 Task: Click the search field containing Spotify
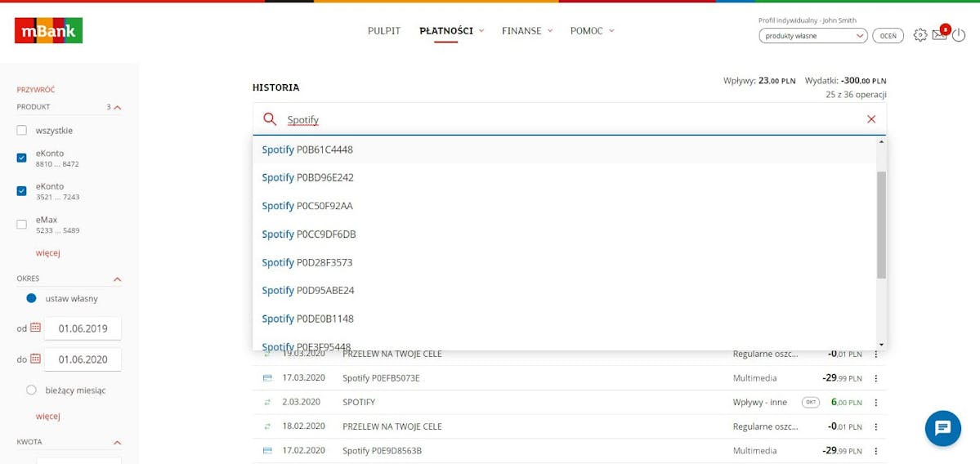coord(569,119)
